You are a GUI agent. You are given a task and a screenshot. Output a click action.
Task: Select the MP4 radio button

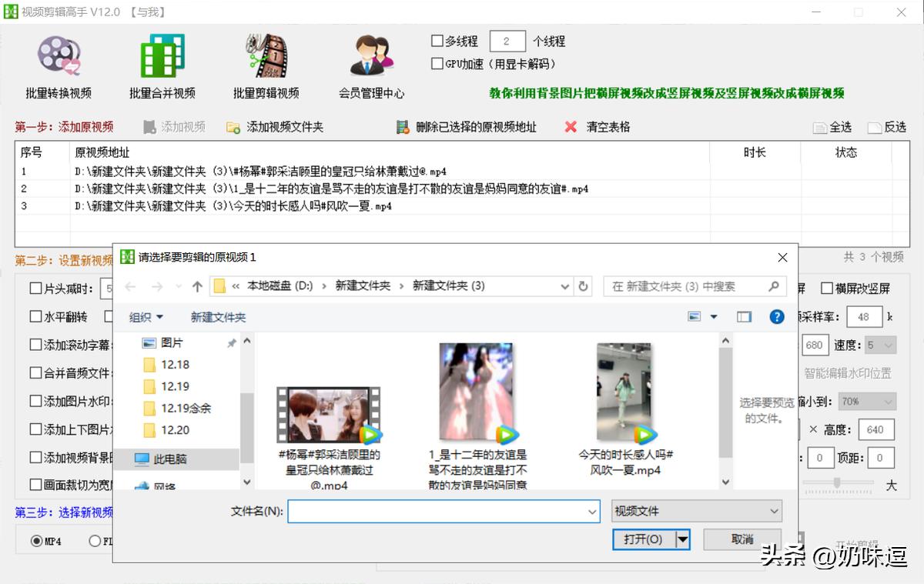[36, 541]
